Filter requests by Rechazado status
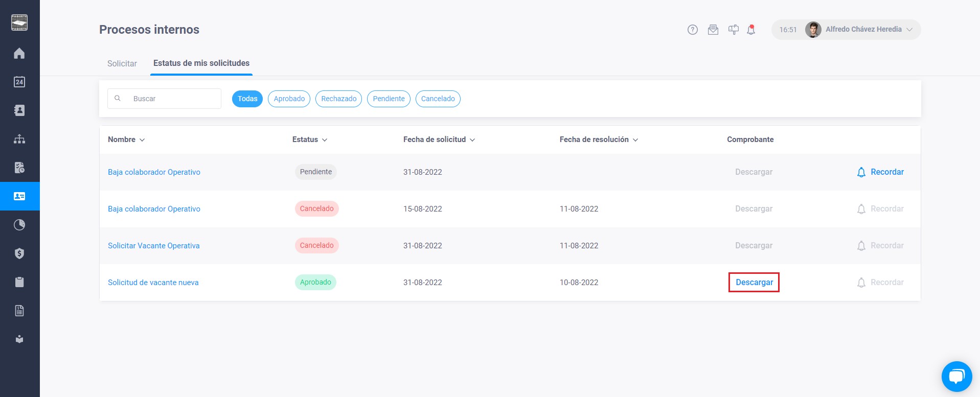 click(x=339, y=99)
